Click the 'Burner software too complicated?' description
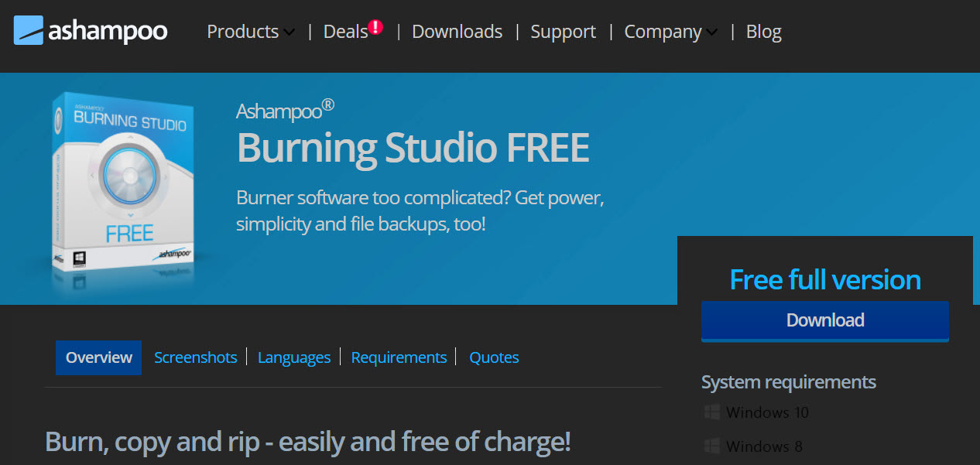 (x=420, y=210)
